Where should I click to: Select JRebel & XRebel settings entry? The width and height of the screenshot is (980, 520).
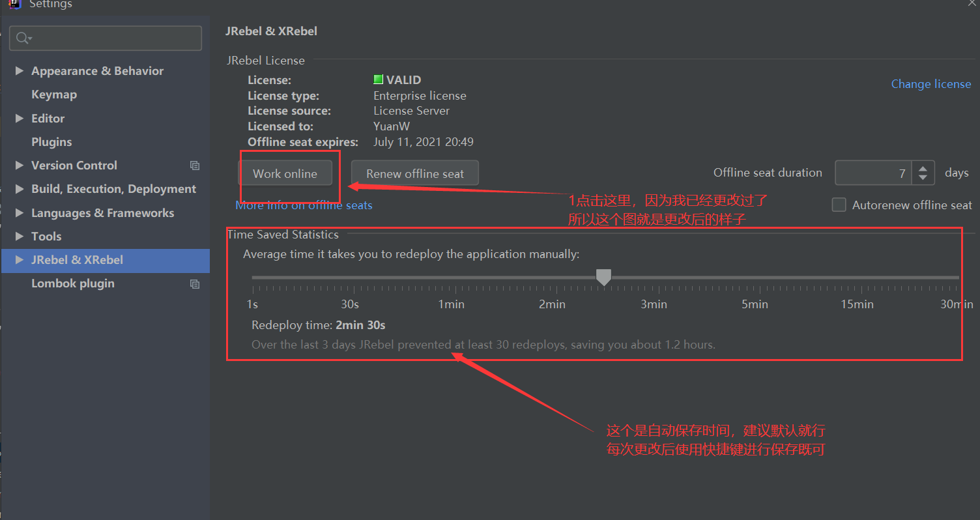point(77,260)
